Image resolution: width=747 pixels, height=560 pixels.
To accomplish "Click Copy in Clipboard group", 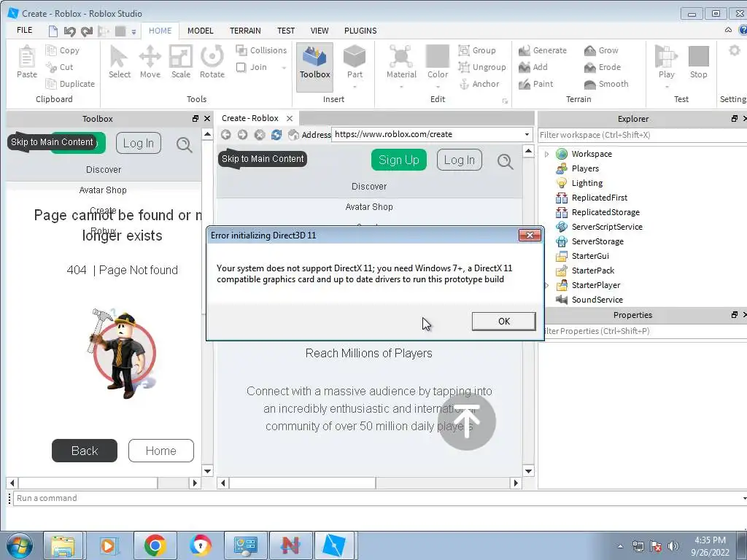I will tap(63, 50).
